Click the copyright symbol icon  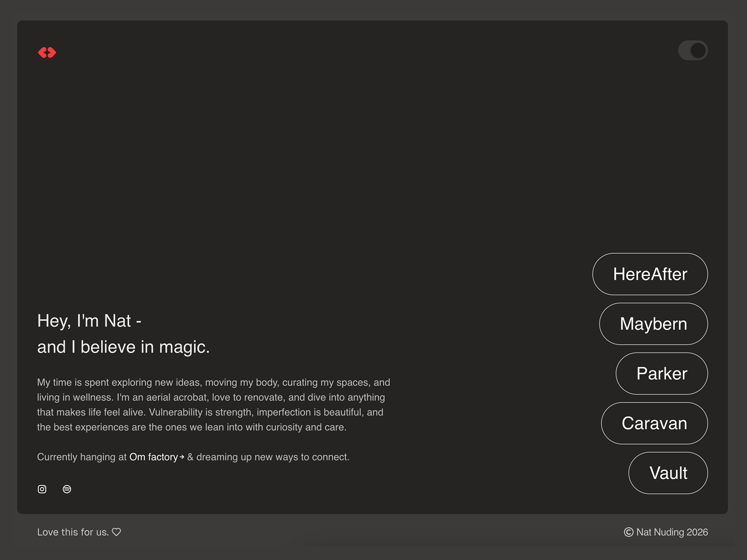pyautogui.click(x=628, y=532)
